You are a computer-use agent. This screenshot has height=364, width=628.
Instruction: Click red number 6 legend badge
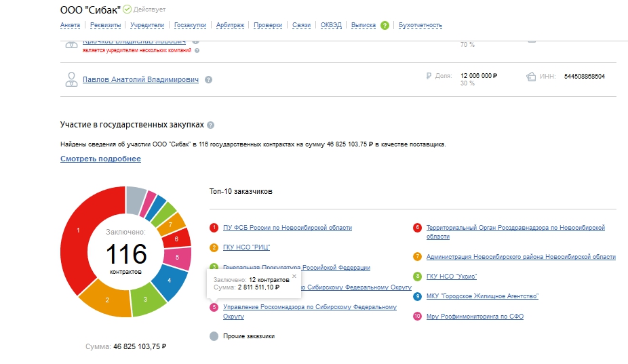[x=417, y=228]
